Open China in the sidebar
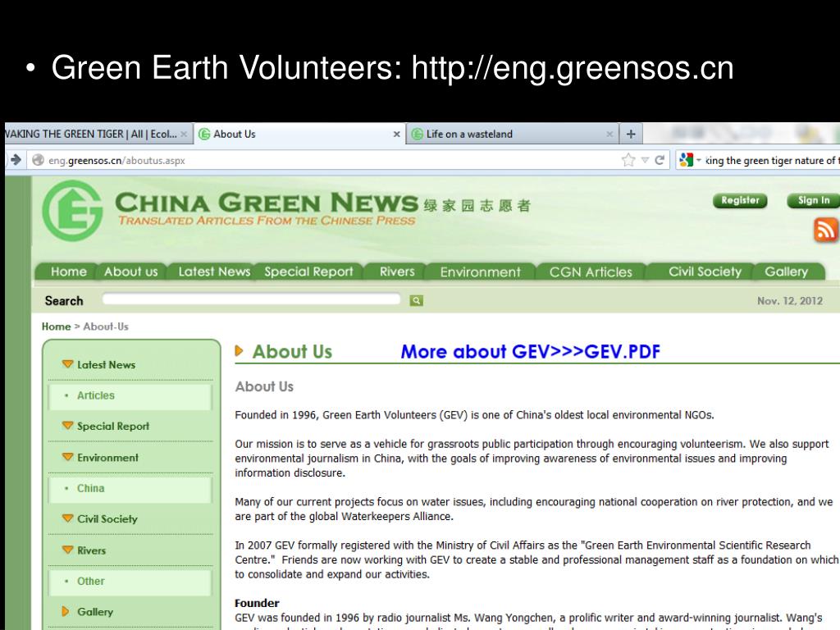The width and height of the screenshot is (840, 630). coord(90,488)
